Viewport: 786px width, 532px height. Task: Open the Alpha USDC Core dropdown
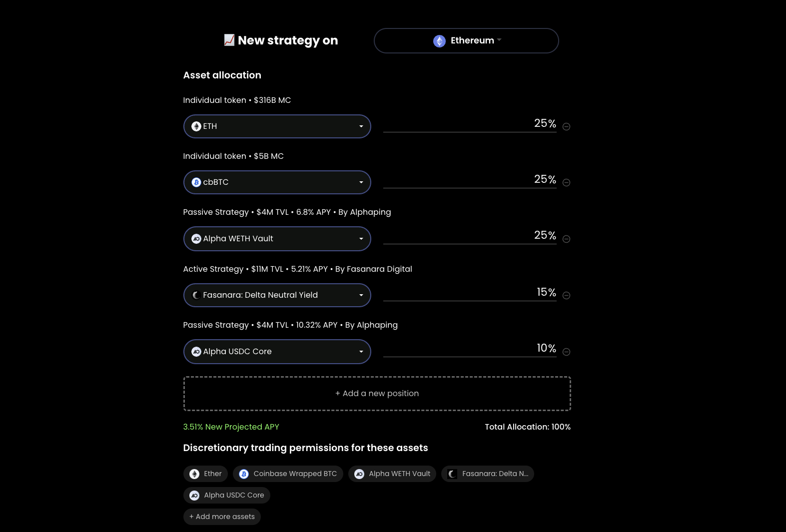tap(277, 352)
